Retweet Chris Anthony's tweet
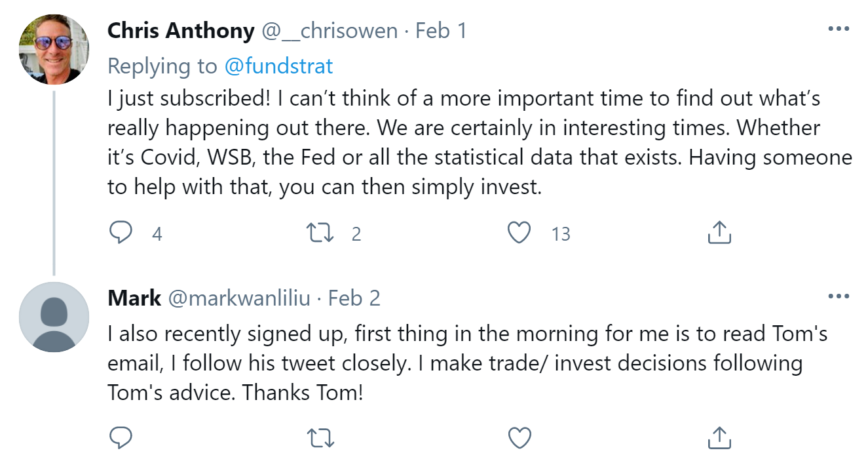Viewport: 868px width, 461px height. [320, 233]
